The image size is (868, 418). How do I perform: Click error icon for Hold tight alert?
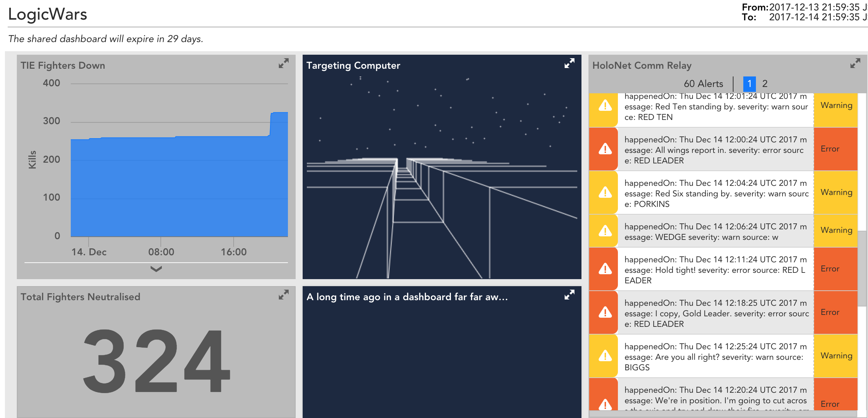point(605,269)
